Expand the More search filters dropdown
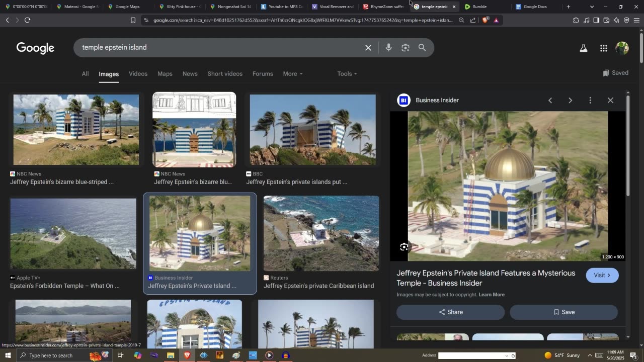 click(x=293, y=74)
